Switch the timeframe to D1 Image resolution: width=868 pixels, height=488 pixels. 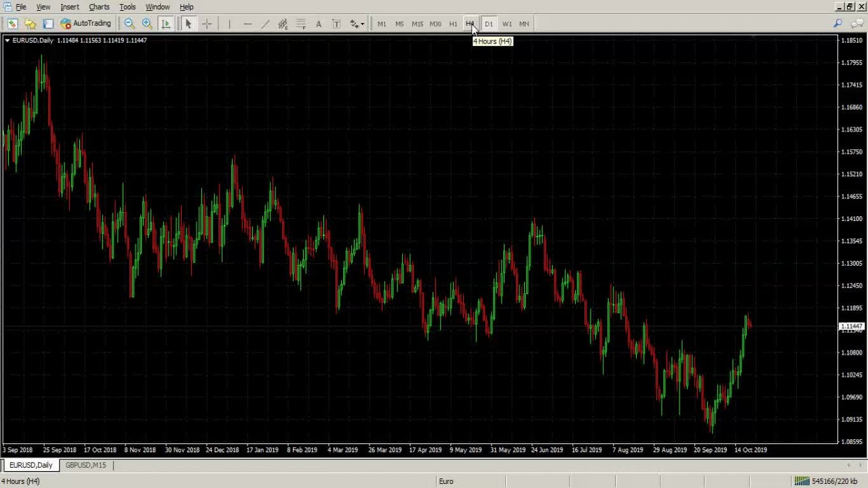pyautogui.click(x=489, y=24)
